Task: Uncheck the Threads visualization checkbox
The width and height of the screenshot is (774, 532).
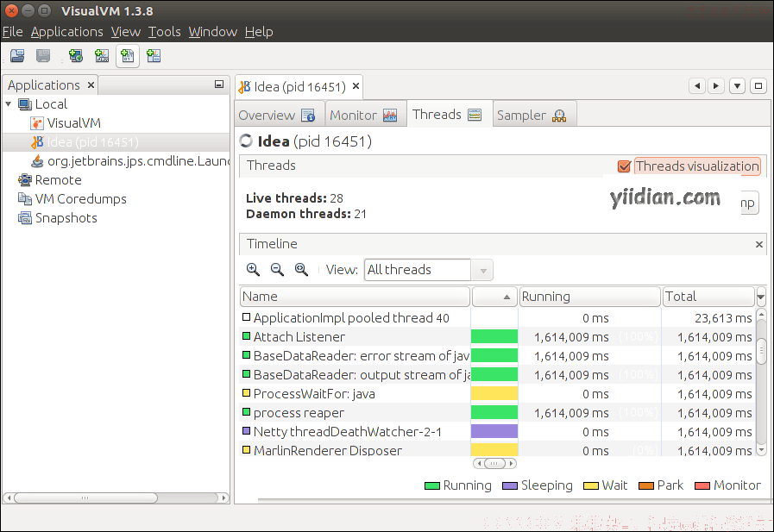Action: coord(625,166)
